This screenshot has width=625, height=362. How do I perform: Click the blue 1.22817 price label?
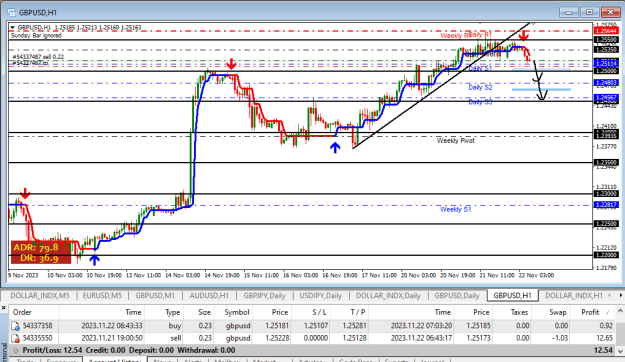click(606, 205)
